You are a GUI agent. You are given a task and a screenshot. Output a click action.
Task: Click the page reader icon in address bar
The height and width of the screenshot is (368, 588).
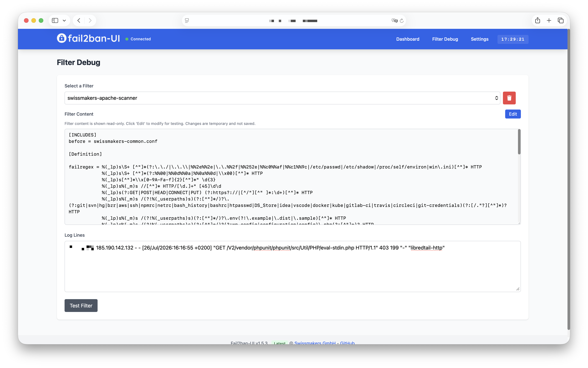187,21
